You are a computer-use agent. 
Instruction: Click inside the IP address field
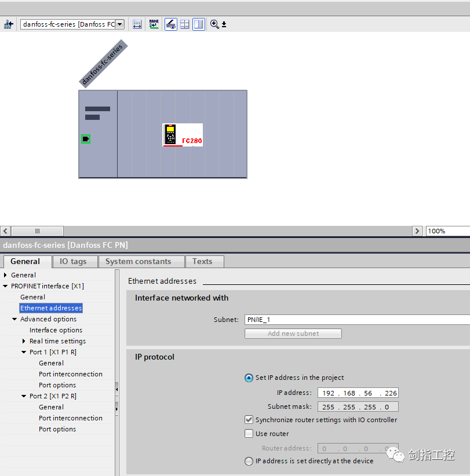(x=358, y=393)
